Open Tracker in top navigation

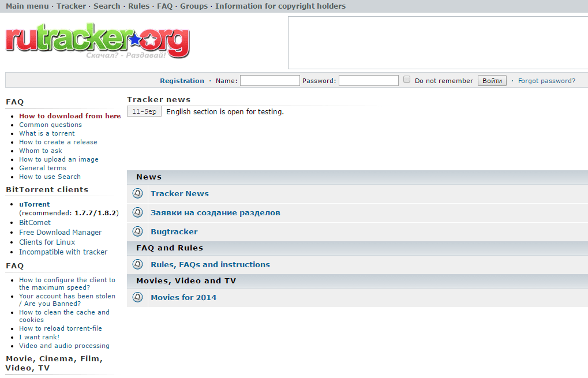tap(71, 6)
